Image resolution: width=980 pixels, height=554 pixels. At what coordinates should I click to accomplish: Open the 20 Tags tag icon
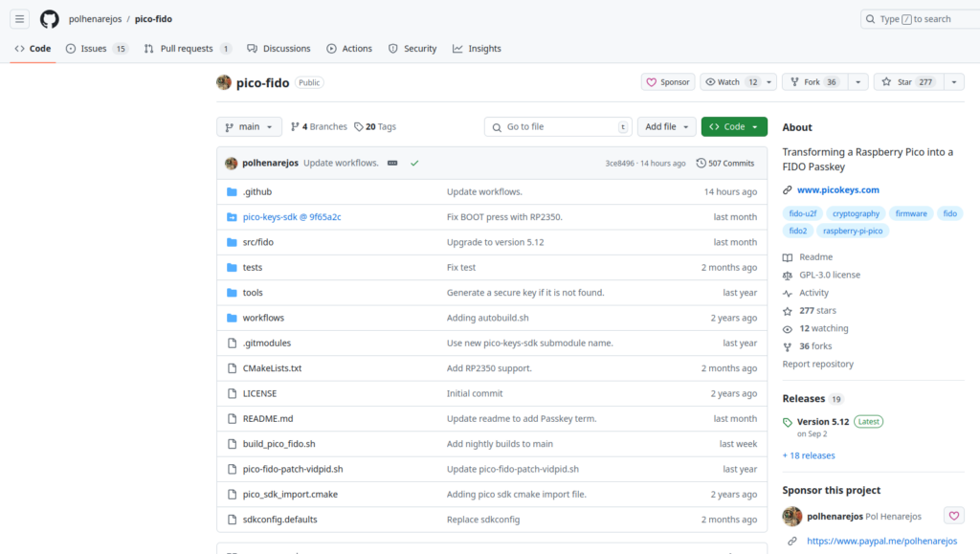pos(358,127)
